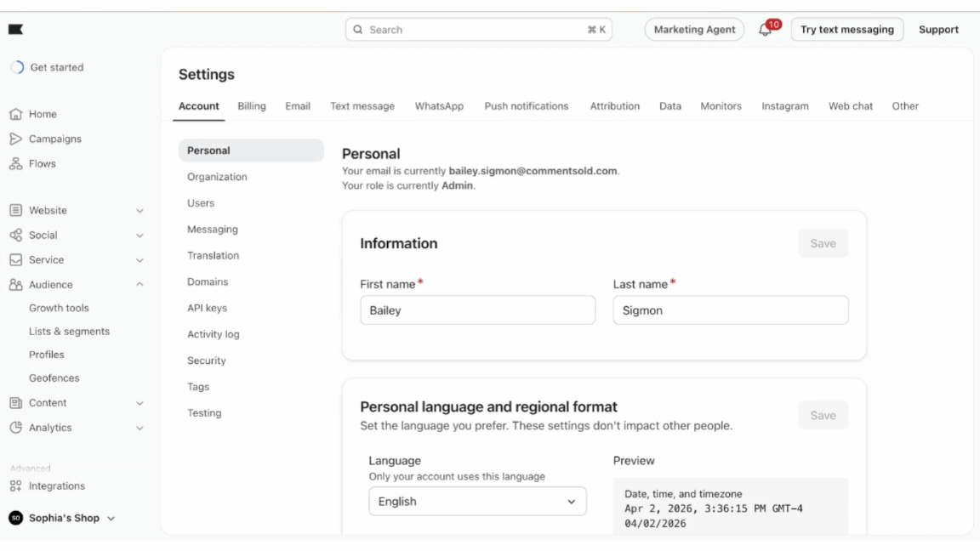This screenshot has width=980, height=551.
Task: Expand the Analytics sidebar section
Action: (x=140, y=429)
